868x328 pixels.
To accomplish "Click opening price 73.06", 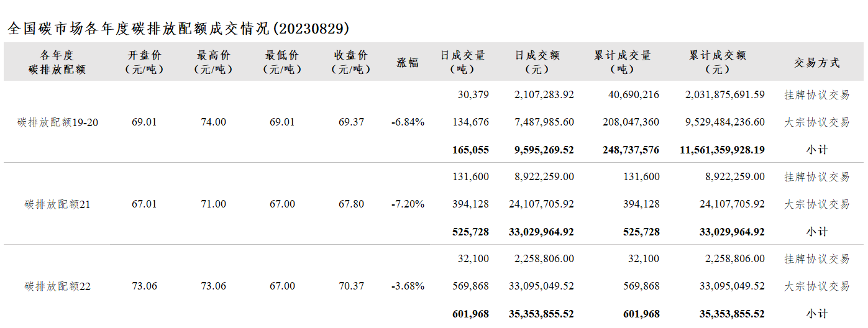I will 144,286.
